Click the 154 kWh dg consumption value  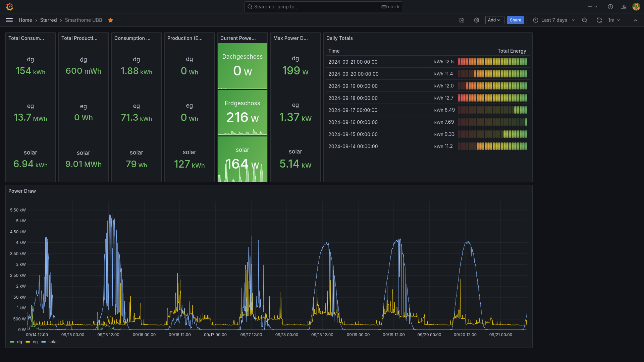[31, 71]
